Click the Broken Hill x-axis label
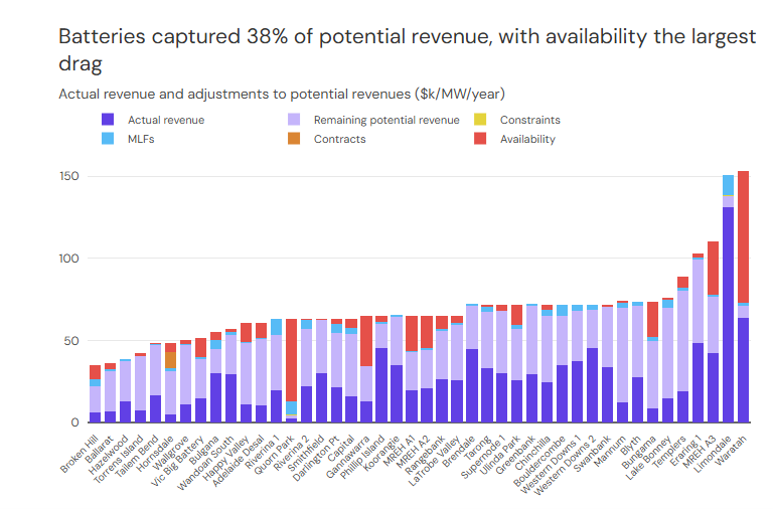 coord(81,454)
